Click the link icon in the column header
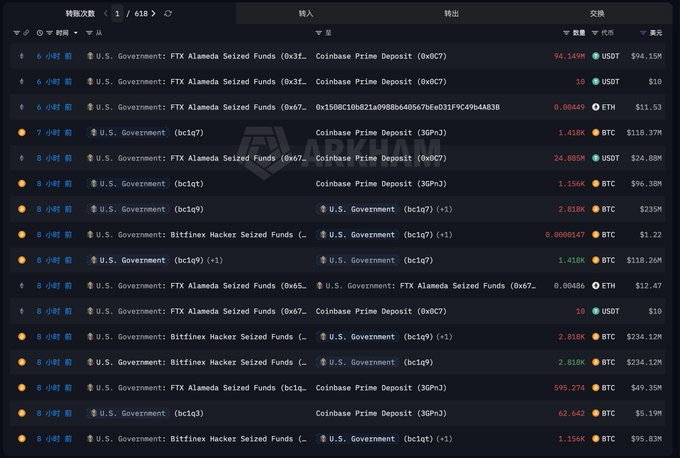The width and height of the screenshot is (680, 458). click(x=26, y=33)
